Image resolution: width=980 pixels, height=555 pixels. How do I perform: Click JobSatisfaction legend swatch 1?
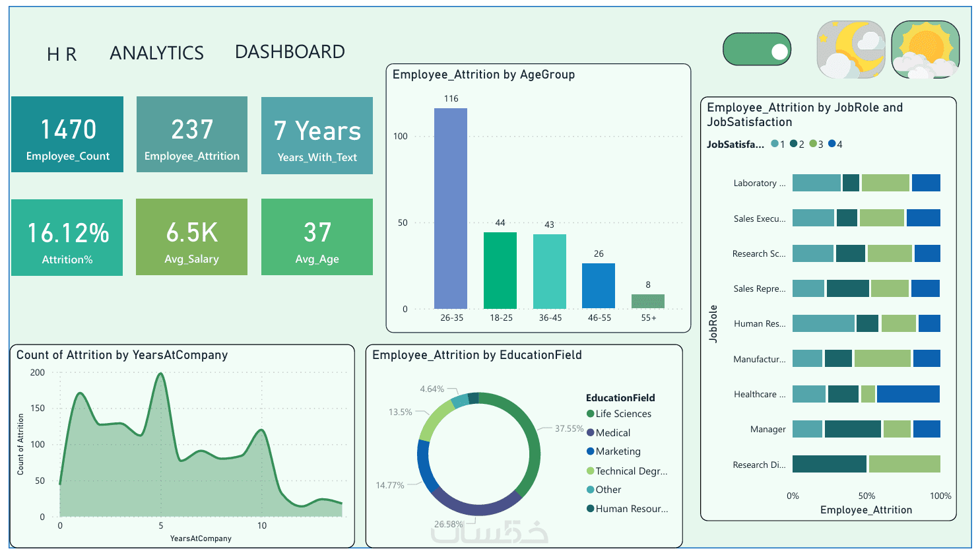[x=775, y=144]
